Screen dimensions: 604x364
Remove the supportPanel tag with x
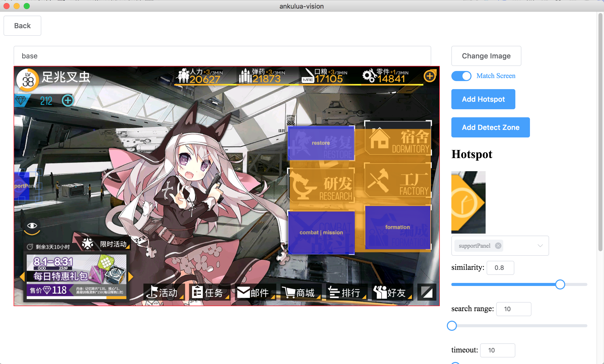click(498, 246)
